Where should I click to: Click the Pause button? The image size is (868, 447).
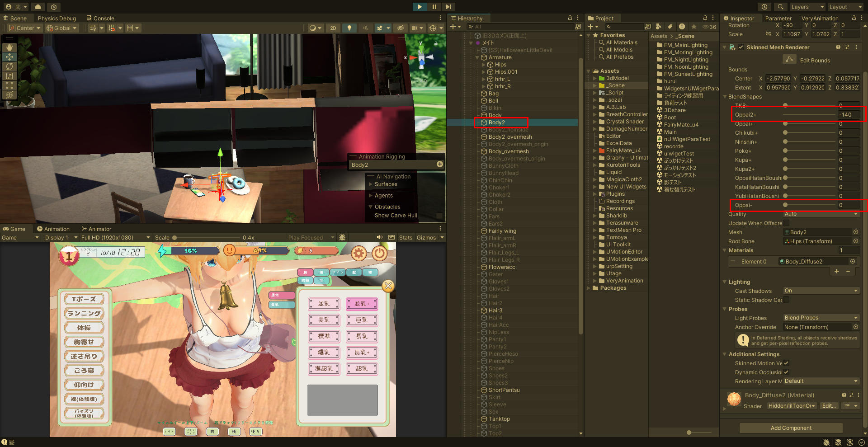[434, 7]
